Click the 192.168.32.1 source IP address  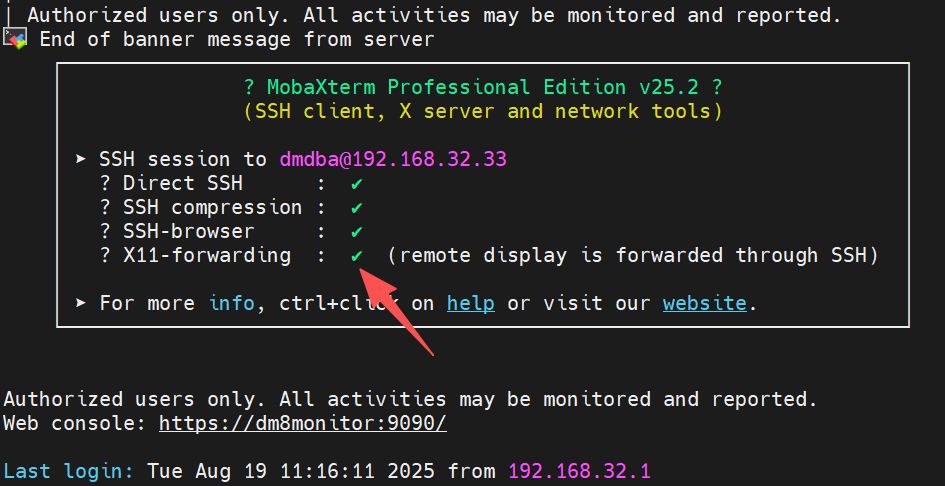[579, 471]
